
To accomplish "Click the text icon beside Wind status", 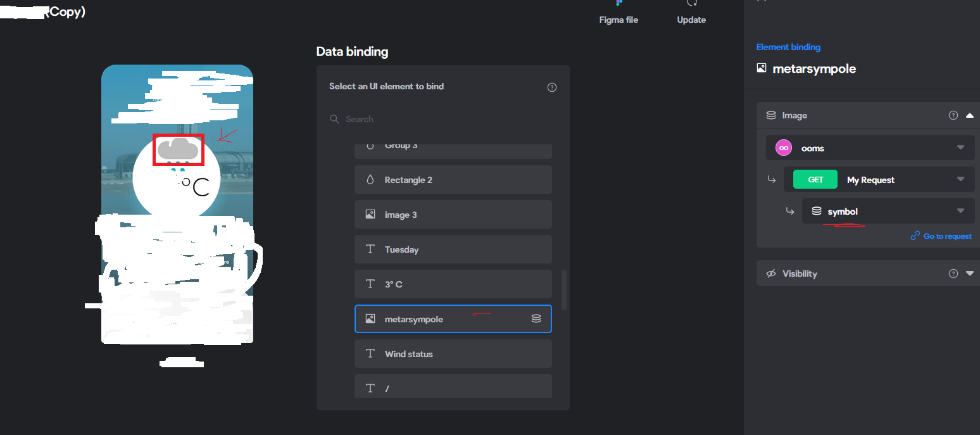I will pyautogui.click(x=370, y=354).
